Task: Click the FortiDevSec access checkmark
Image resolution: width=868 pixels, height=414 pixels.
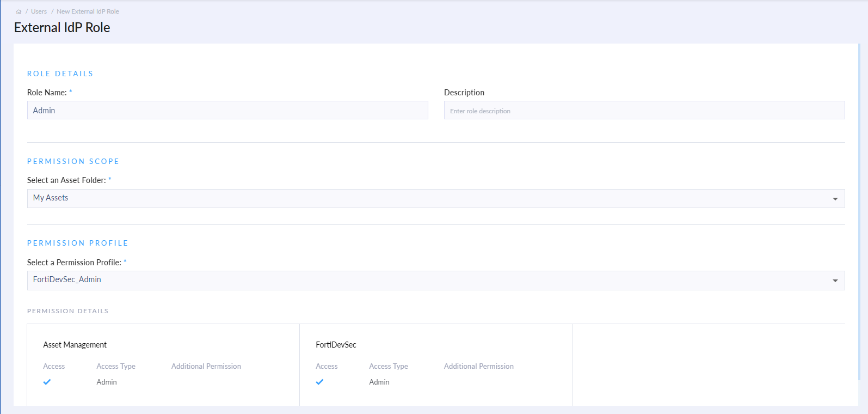Action: point(319,382)
